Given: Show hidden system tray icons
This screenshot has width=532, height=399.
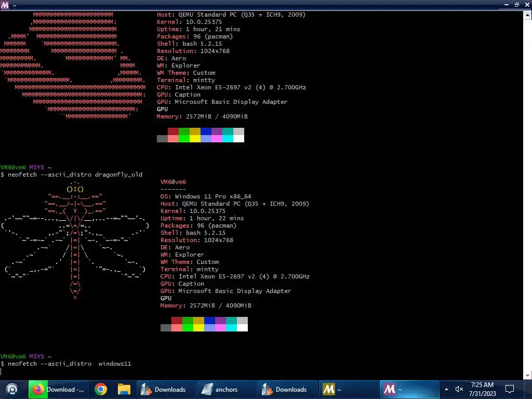Looking at the screenshot, I should tap(446, 389).
